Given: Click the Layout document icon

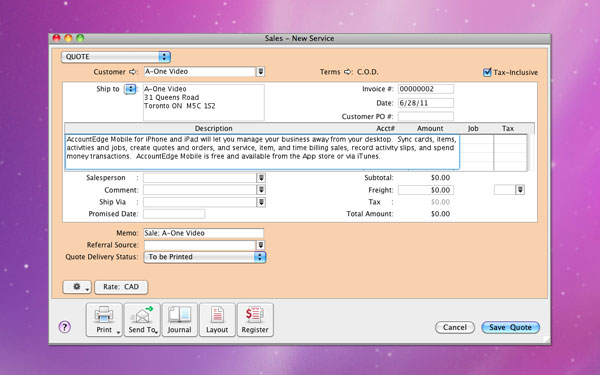Looking at the screenshot, I should coord(217,315).
